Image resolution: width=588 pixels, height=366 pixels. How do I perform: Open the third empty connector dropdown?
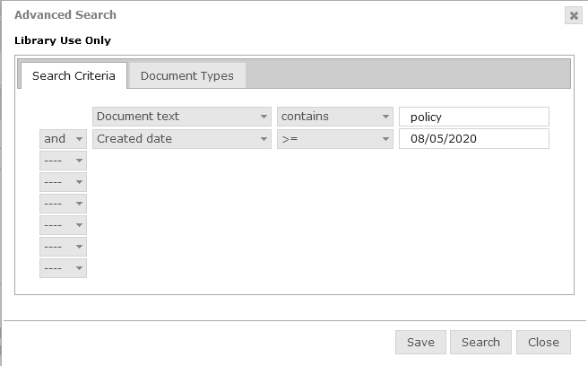coord(63,204)
